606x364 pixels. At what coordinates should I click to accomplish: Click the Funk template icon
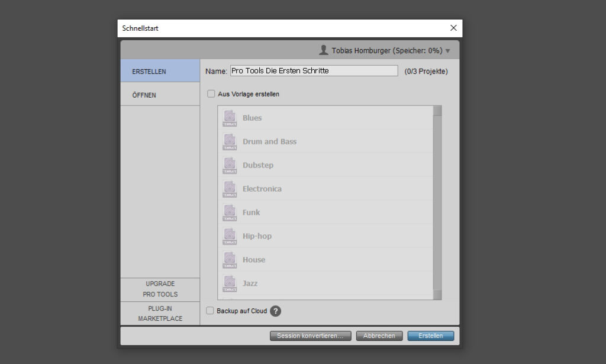(230, 212)
